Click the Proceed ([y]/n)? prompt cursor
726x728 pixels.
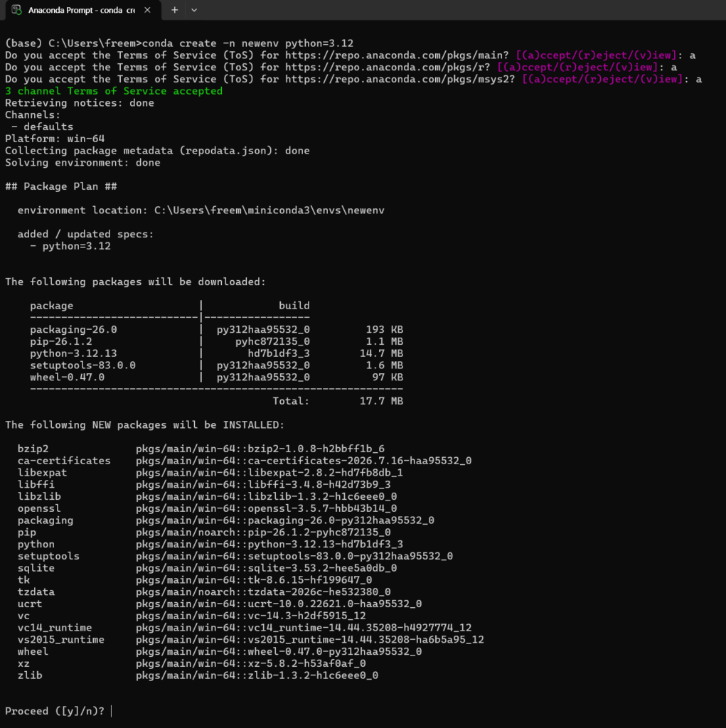(112, 711)
